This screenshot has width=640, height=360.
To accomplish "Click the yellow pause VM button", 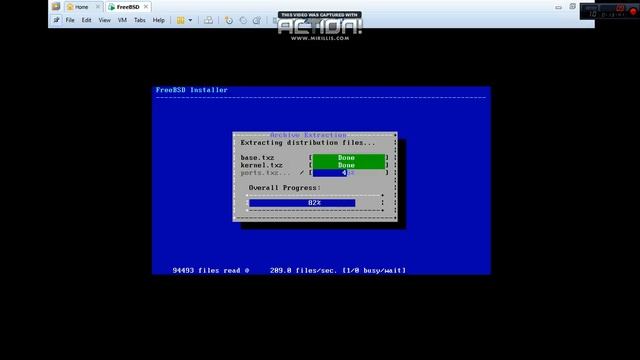I will (180, 20).
